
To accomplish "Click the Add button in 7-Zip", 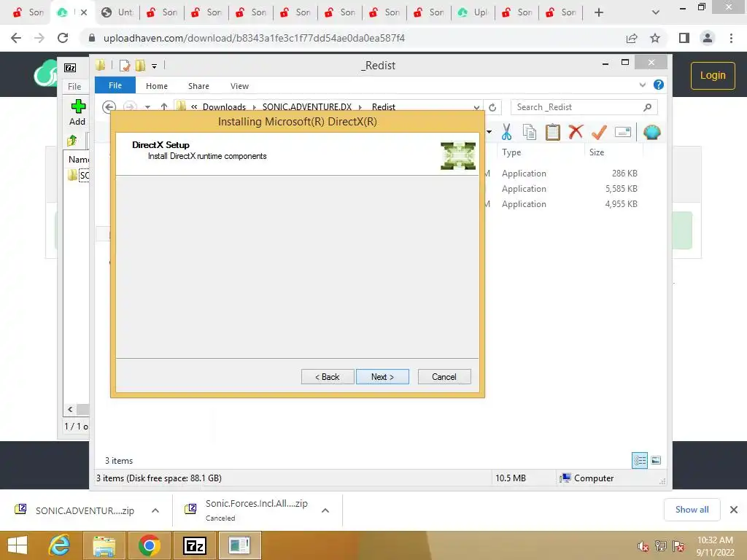I will (x=77, y=112).
